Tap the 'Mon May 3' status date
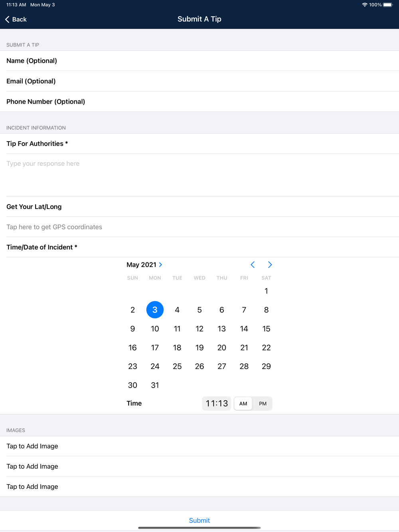The image size is (399, 532). point(43,5)
